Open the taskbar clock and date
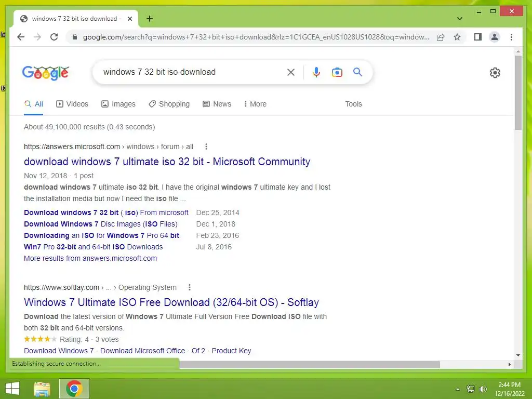 pyautogui.click(x=510, y=389)
